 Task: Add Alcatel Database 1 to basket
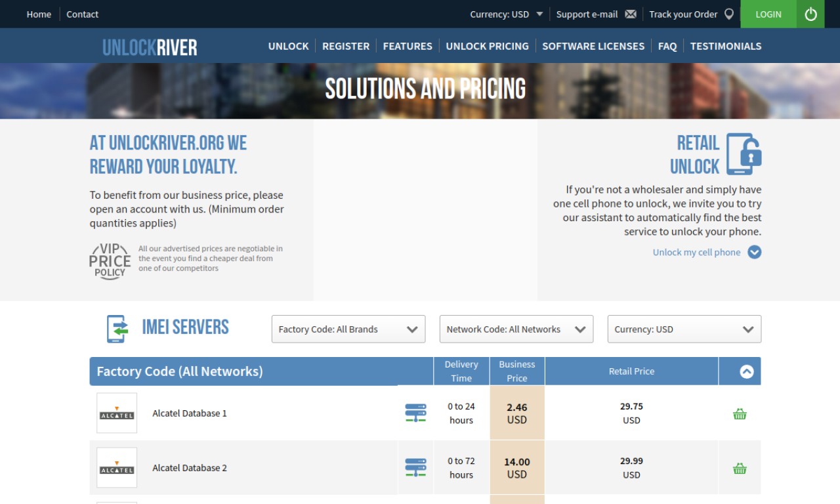pyautogui.click(x=740, y=413)
